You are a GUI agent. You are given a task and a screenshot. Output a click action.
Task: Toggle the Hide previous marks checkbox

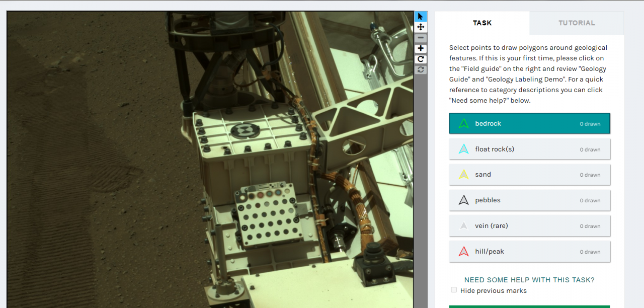pos(454,290)
